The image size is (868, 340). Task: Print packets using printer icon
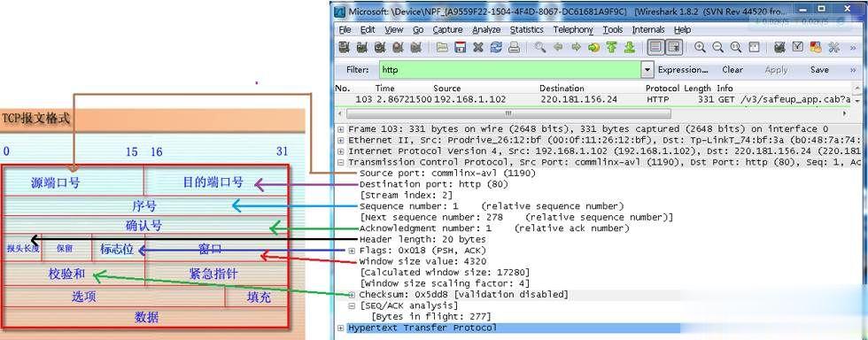pos(514,48)
